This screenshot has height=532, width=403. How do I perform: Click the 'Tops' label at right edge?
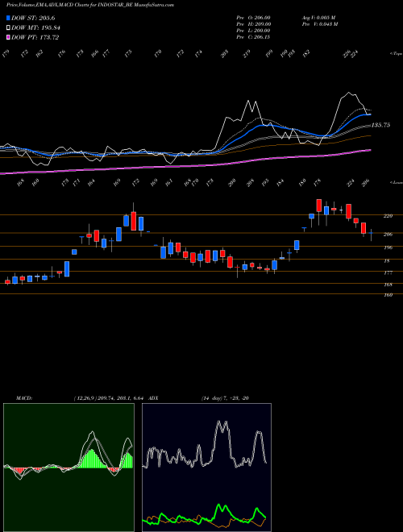coord(396,54)
